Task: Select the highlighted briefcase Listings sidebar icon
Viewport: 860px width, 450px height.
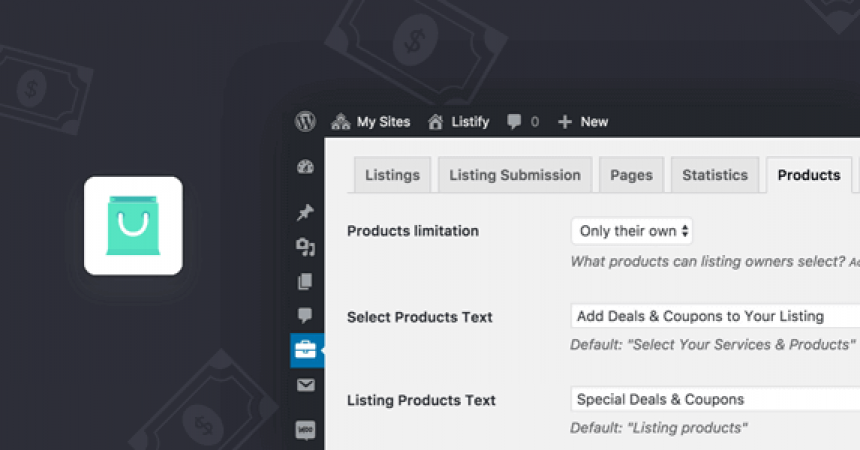Action: (x=307, y=350)
